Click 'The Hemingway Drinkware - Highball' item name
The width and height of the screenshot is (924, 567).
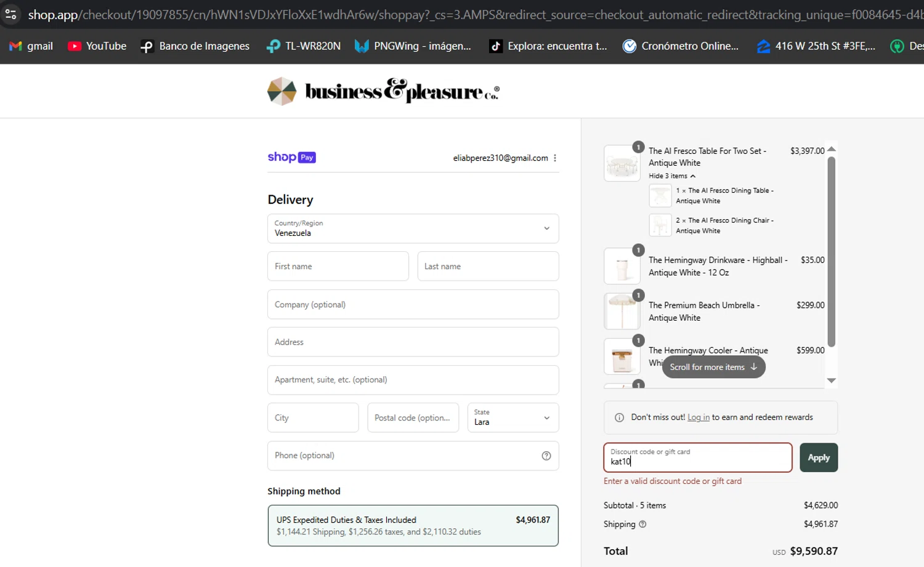[718, 267]
